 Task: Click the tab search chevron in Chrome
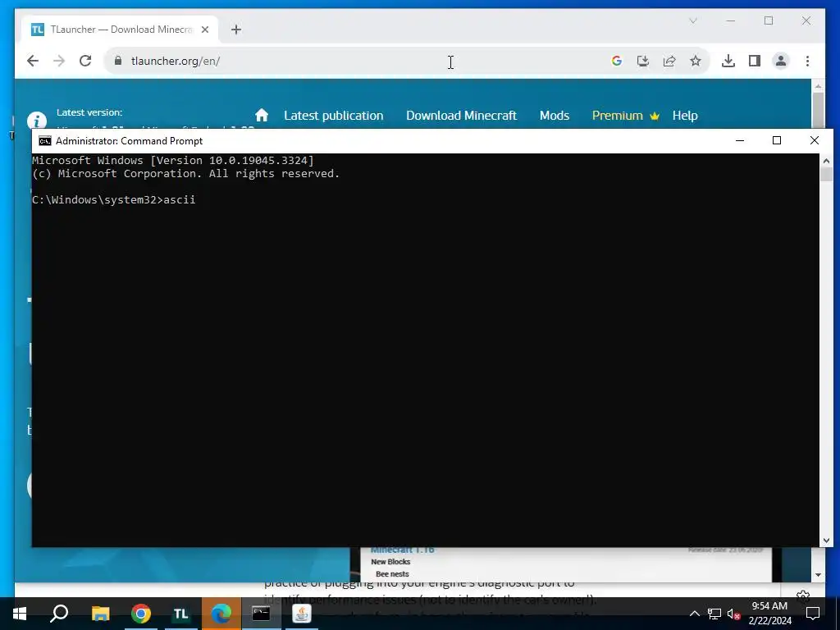point(692,21)
